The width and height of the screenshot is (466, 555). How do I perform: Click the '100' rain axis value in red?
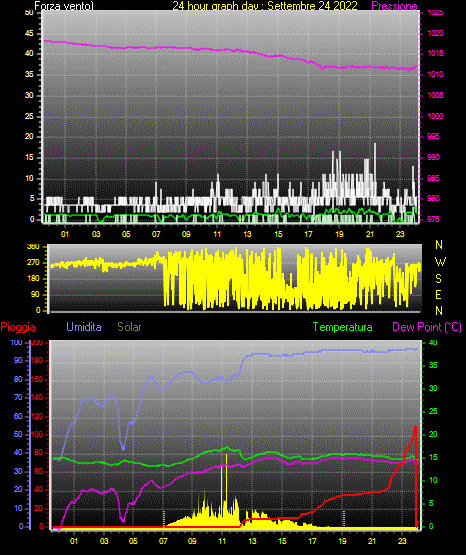pyautogui.click(x=37, y=434)
